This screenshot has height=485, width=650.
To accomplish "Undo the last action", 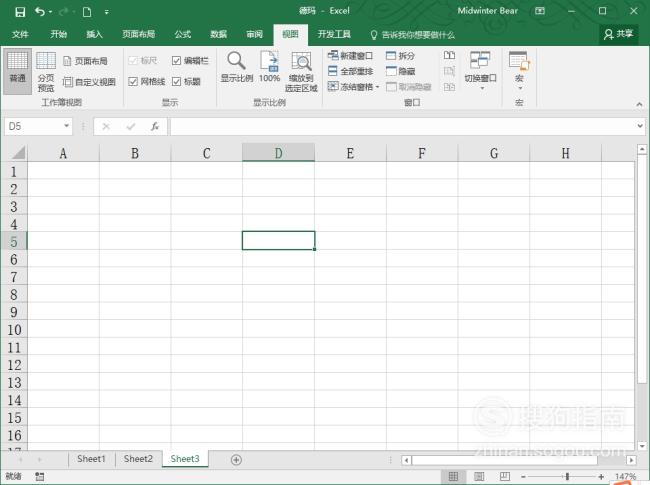I will click(x=40, y=12).
